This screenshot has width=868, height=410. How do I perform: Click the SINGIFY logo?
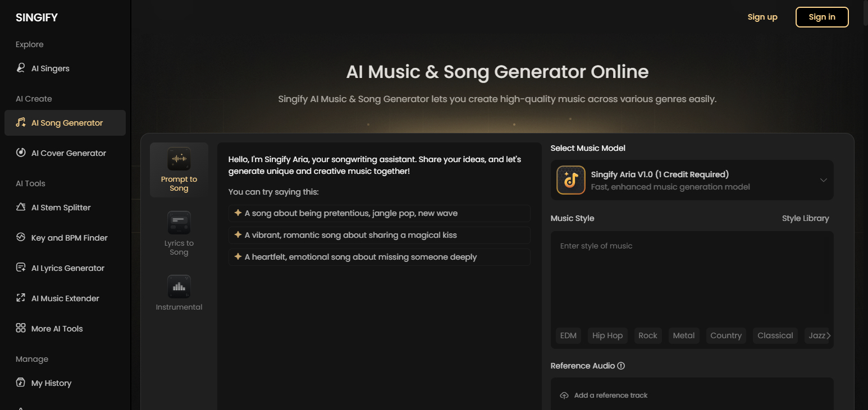click(x=36, y=17)
